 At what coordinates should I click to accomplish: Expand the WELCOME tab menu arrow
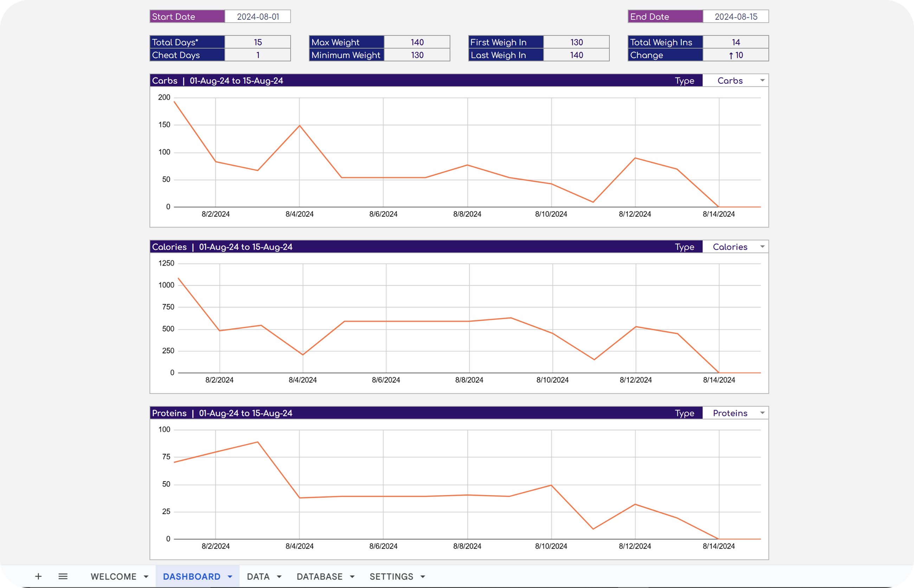click(x=146, y=576)
